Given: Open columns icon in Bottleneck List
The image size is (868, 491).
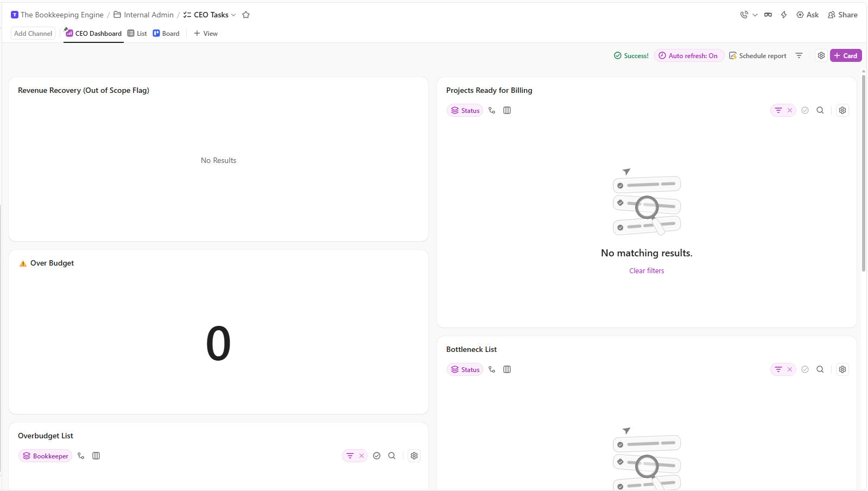Looking at the screenshot, I should [507, 369].
